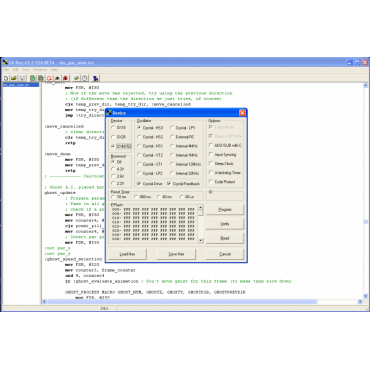Click editor horizontal scrollbar right arrow
Image resolution: width=370 pixels, height=370 pixels.
pos(360,301)
